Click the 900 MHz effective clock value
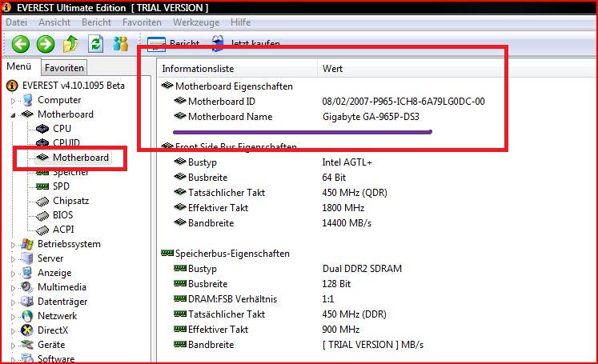 point(340,330)
